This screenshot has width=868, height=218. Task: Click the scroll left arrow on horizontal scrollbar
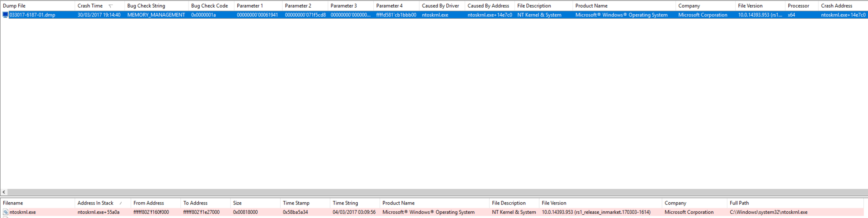click(4, 192)
